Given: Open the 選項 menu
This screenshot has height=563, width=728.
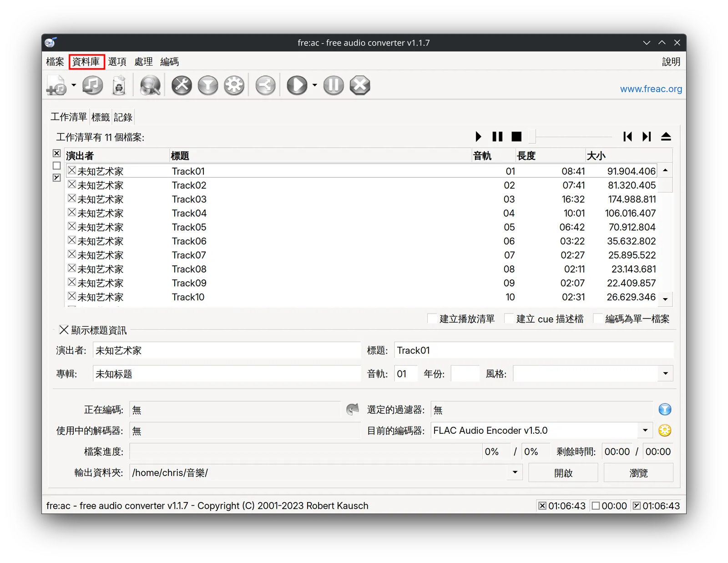Looking at the screenshot, I should point(117,62).
